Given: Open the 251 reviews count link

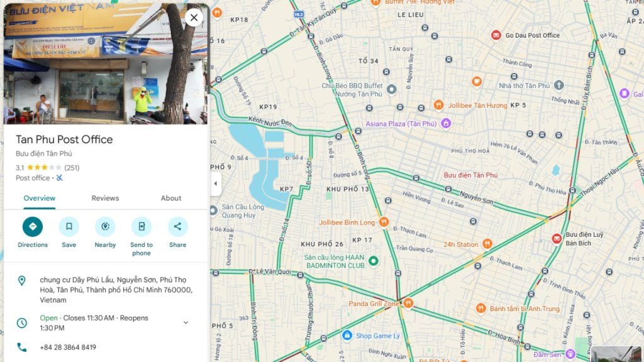Looking at the screenshot, I should click(72, 167).
